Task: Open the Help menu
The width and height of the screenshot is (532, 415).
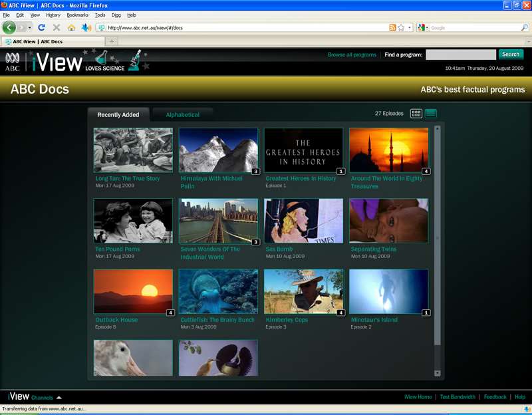Action: point(132,15)
